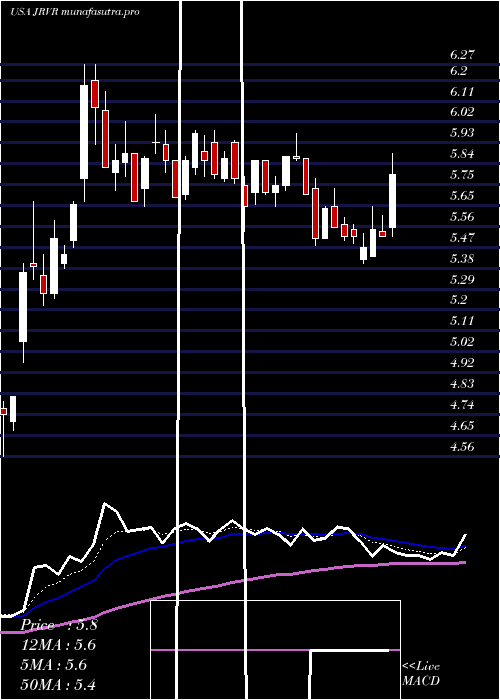Click the 4.74 price axis label
Viewport: 500px width, 700px height.
click(462, 405)
